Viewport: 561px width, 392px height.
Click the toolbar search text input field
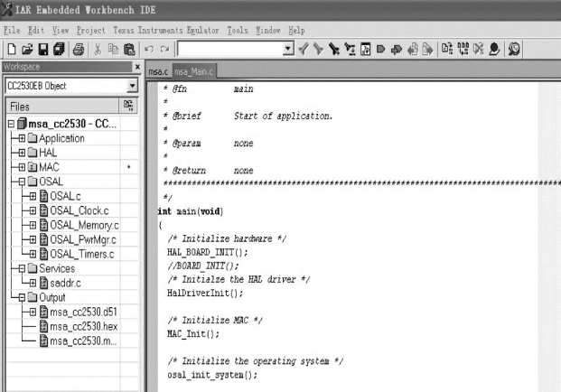[229, 48]
